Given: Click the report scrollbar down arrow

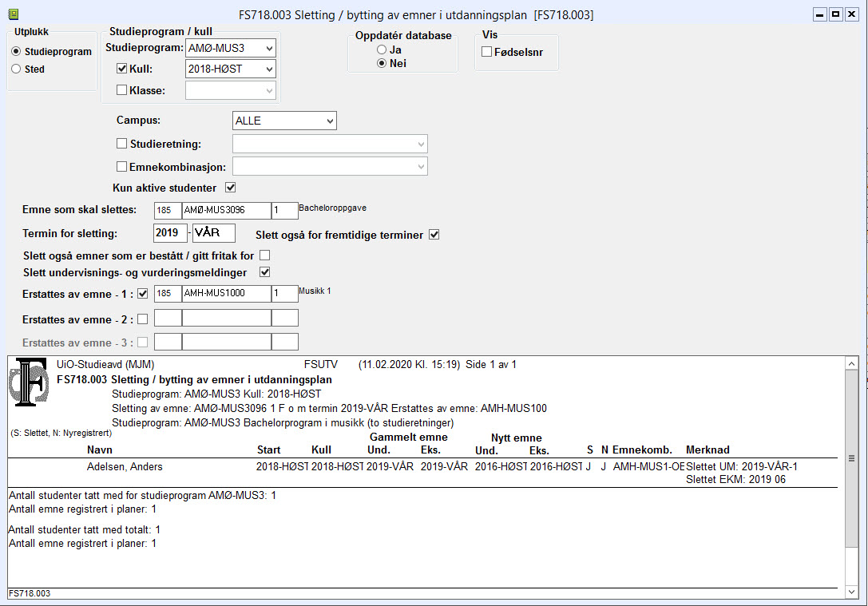Looking at the screenshot, I should 851,592.
